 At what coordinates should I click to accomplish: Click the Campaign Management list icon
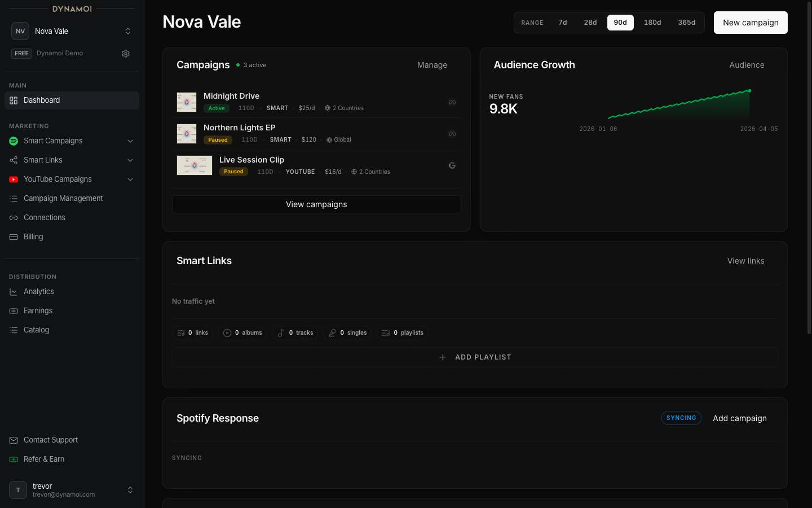pyautogui.click(x=14, y=199)
